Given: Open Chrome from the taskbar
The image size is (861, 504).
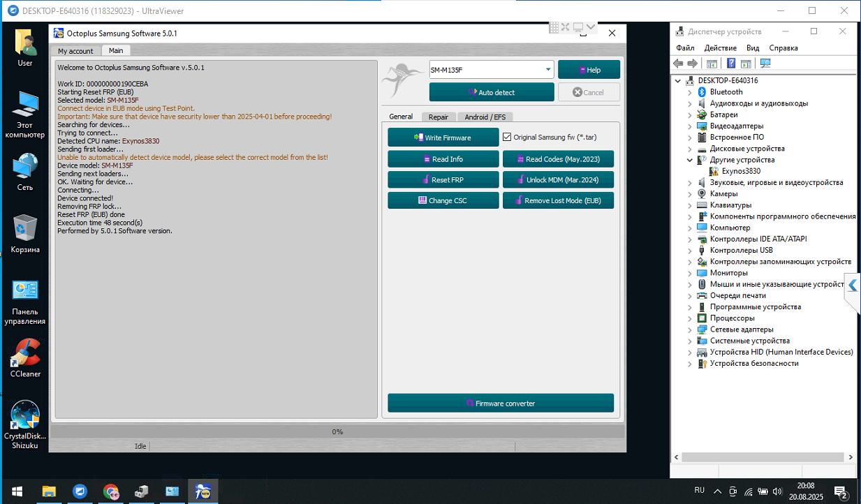Looking at the screenshot, I should 110,491.
